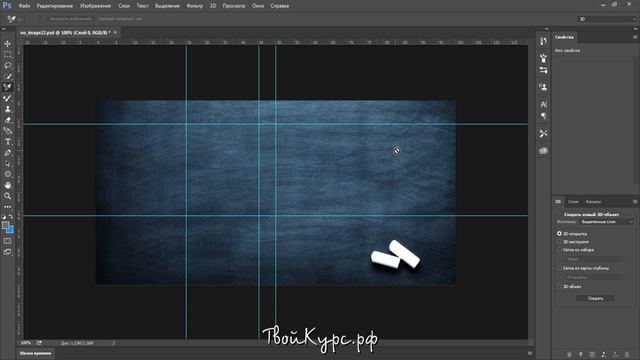
Task: Open the History panel icon
Action: (543, 41)
